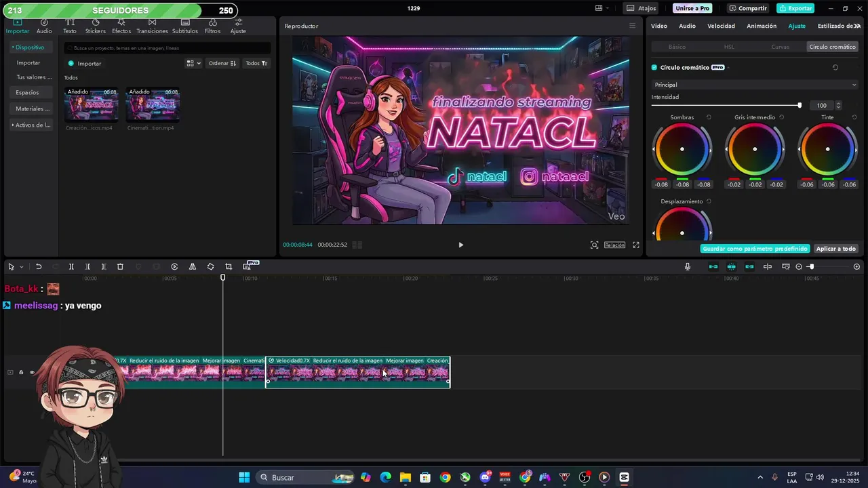Delete the selected clip using trash icon
Screen dimensions: 868x488
(120, 267)
